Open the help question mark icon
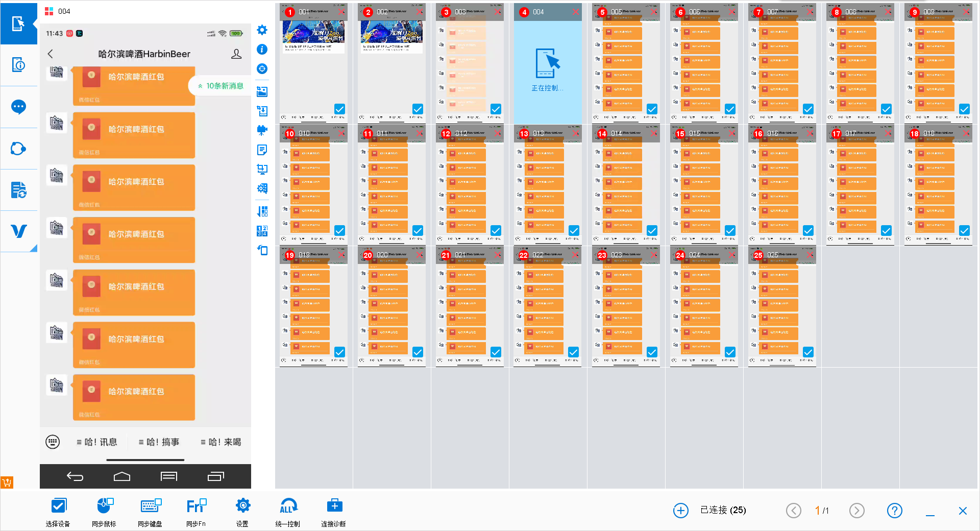 tap(895, 511)
